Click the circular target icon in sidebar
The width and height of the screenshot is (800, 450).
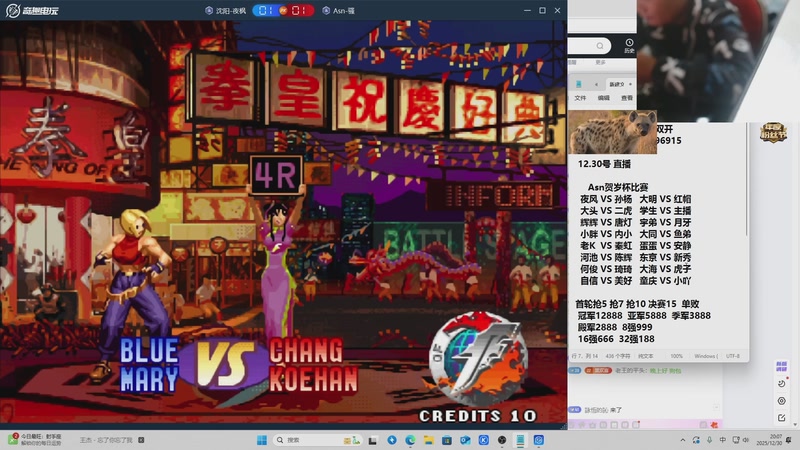tap(782, 401)
